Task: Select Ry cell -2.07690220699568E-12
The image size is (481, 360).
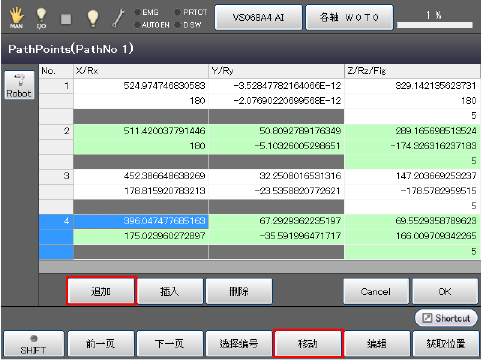Action: [x=277, y=101]
